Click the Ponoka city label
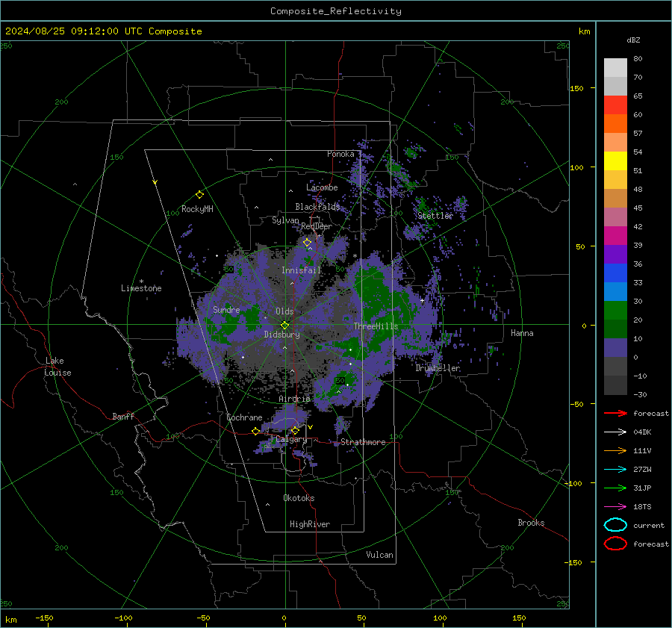The height and width of the screenshot is (628, 672). [340, 154]
